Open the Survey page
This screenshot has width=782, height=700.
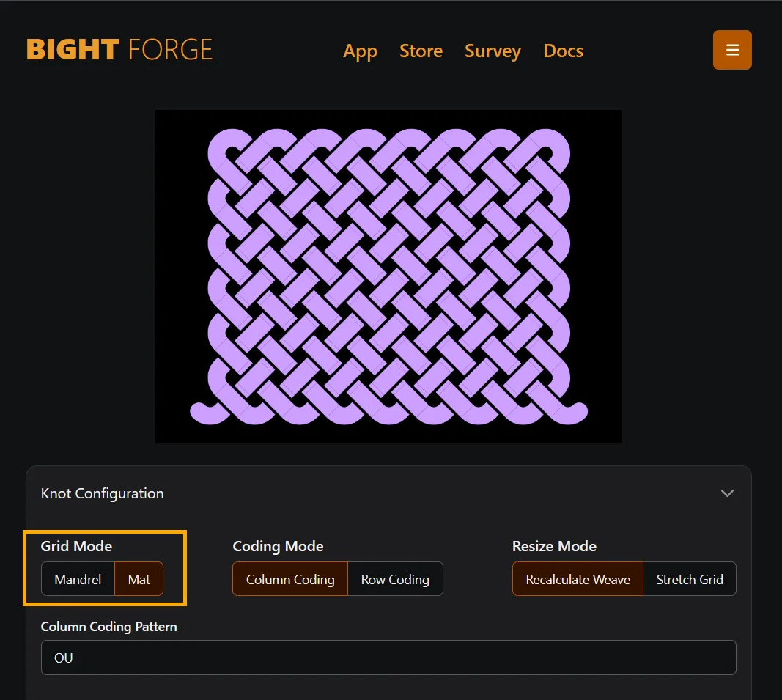coord(493,51)
